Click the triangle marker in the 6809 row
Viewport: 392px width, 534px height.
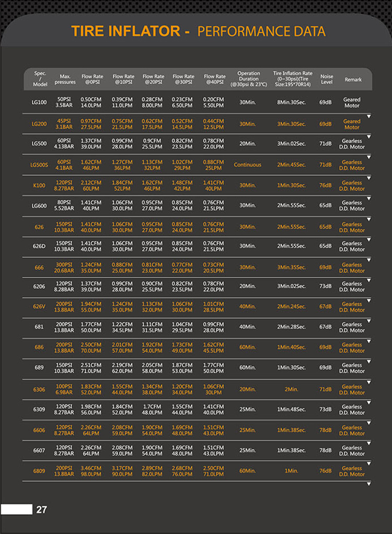click(x=368, y=463)
